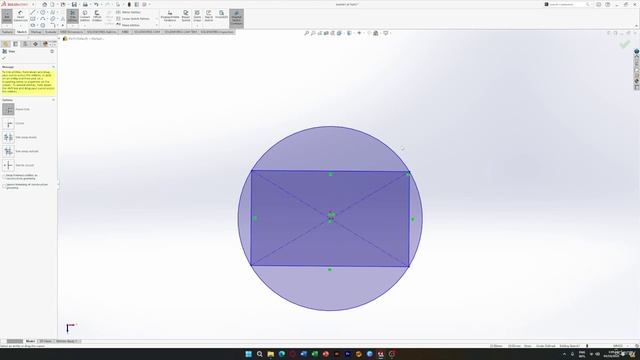Select the Convert Entities tool

[85, 16]
